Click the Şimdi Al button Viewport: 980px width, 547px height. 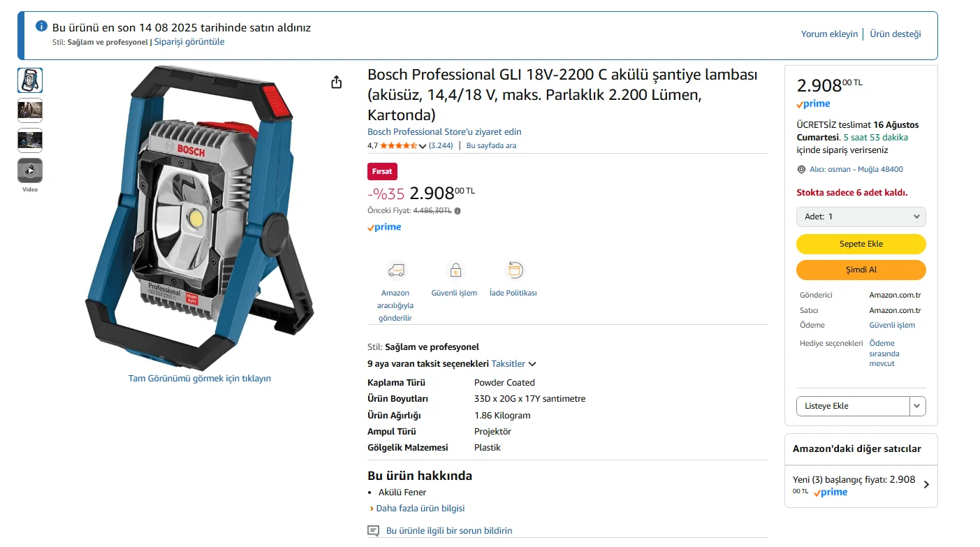coord(861,270)
